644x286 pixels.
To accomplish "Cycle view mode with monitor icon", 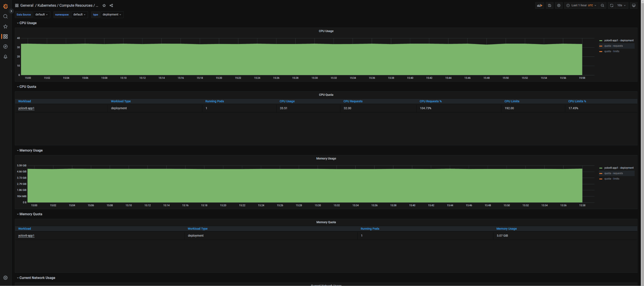I will pyautogui.click(x=634, y=5).
